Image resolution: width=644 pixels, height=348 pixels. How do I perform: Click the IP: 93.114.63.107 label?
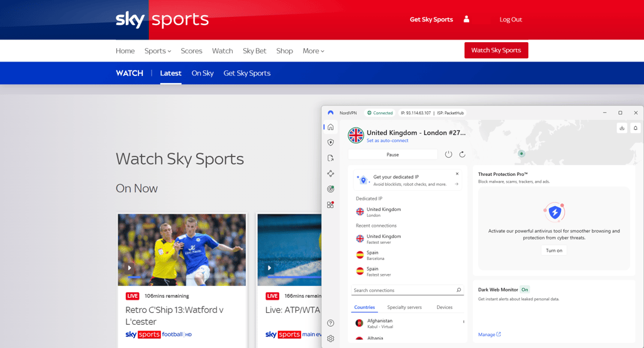click(416, 113)
